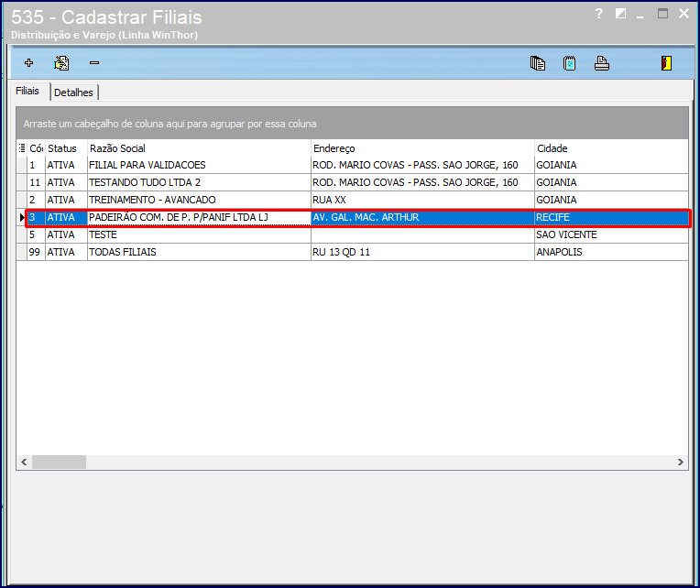Select row PADEIRÃO COM. DE P. P/PANIF LTDA LJ
The width and height of the screenshot is (700, 588).
358,218
